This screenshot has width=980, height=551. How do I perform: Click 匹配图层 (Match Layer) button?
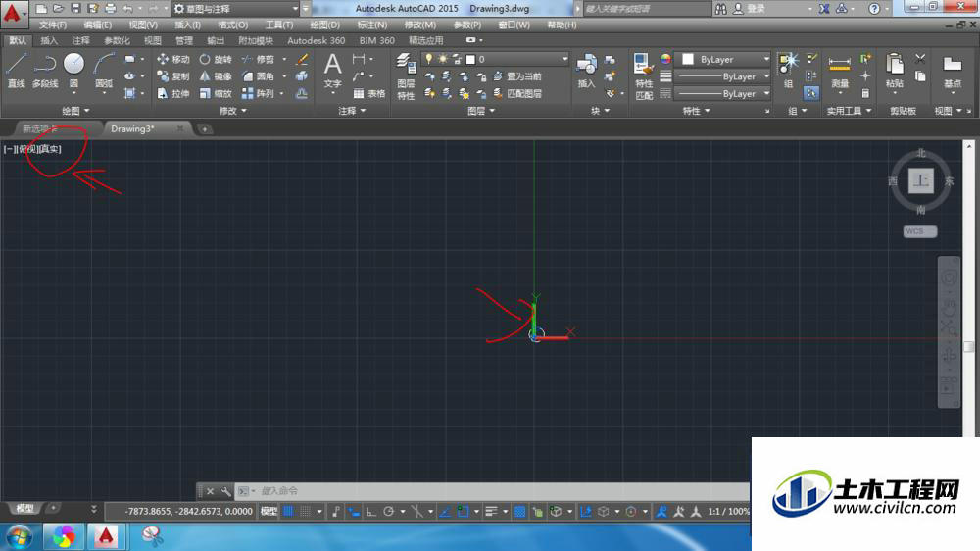click(516, 94)
